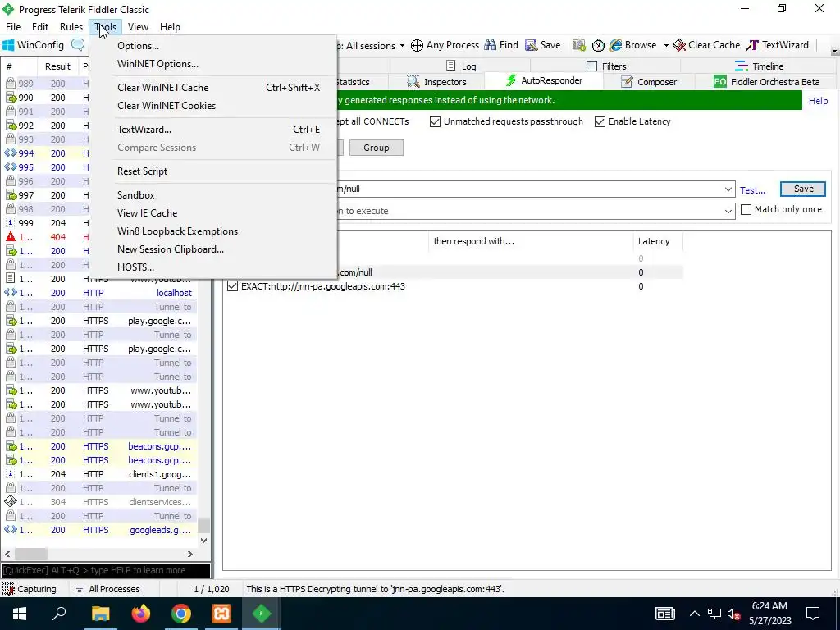This screenshot has height=630, width=840.
Task: Open Firefox from the taskbar
Action: (141, 614)
